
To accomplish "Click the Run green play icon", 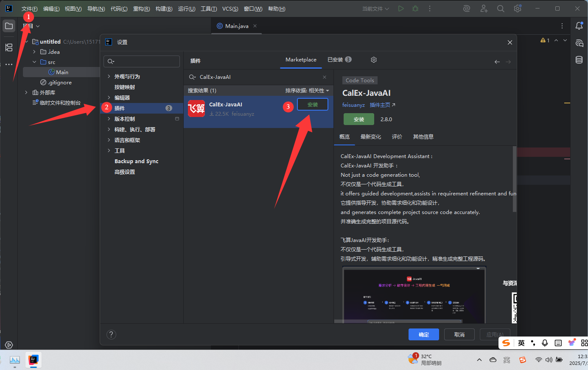I will [x=401, y=8].
